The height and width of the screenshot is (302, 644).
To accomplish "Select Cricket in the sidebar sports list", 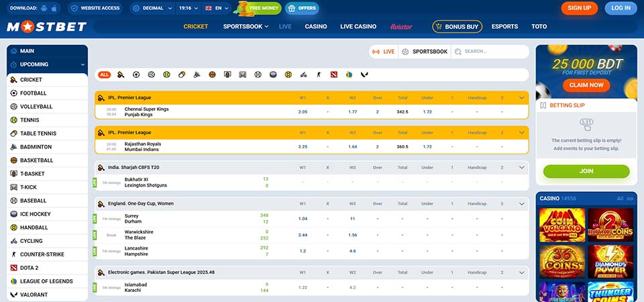I will coord(47,80).
